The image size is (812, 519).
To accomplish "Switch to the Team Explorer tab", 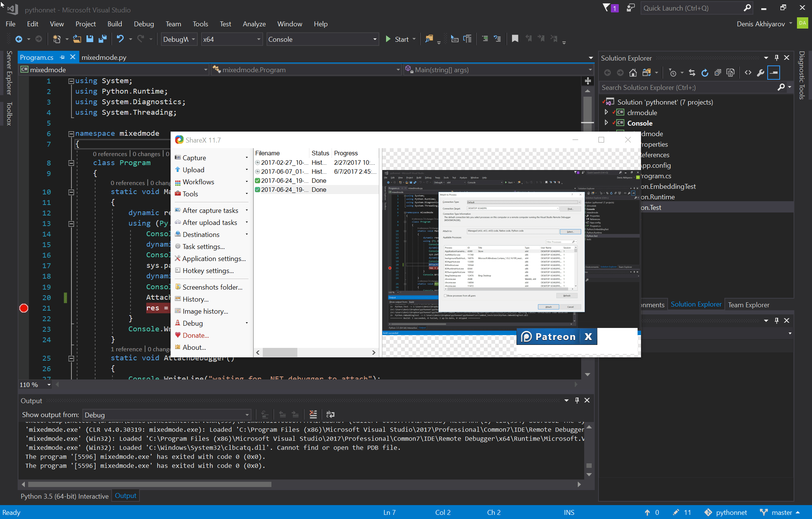I will [x=748, y=305].
